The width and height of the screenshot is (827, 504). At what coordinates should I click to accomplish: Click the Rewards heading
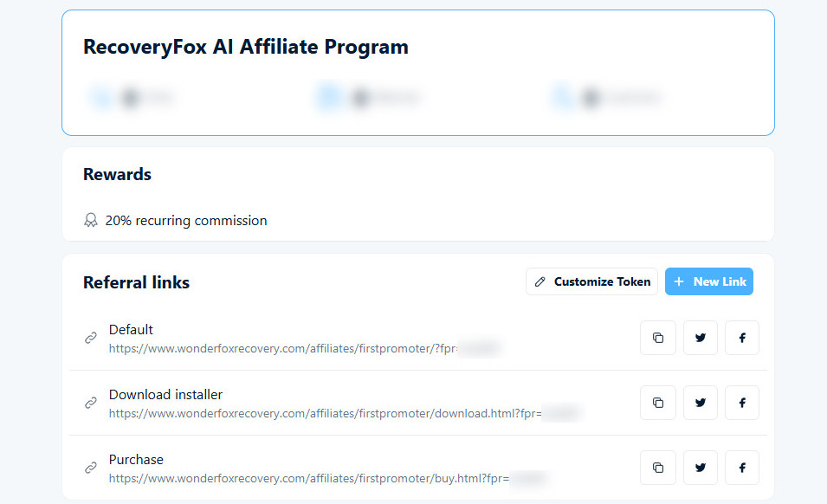click(117, 175)
